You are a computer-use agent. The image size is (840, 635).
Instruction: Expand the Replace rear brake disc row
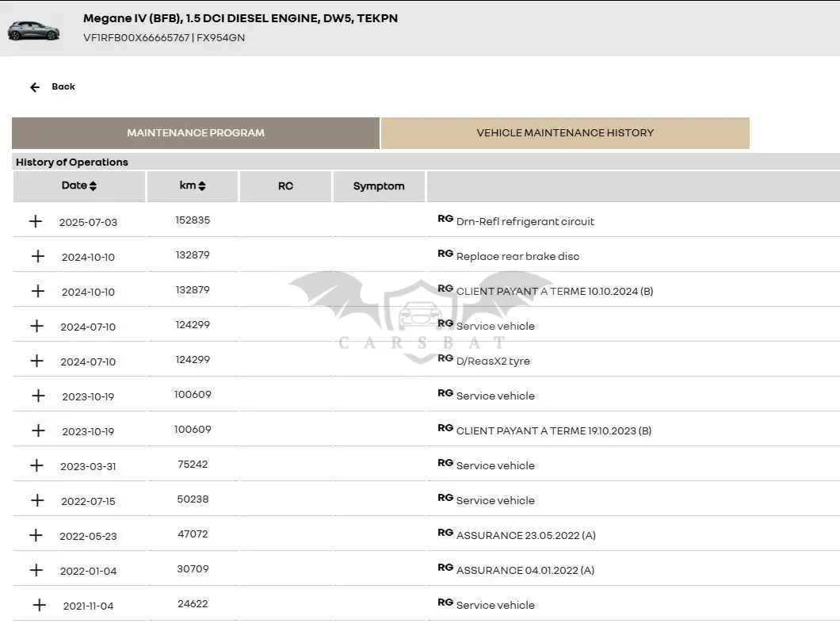[37, 256]
